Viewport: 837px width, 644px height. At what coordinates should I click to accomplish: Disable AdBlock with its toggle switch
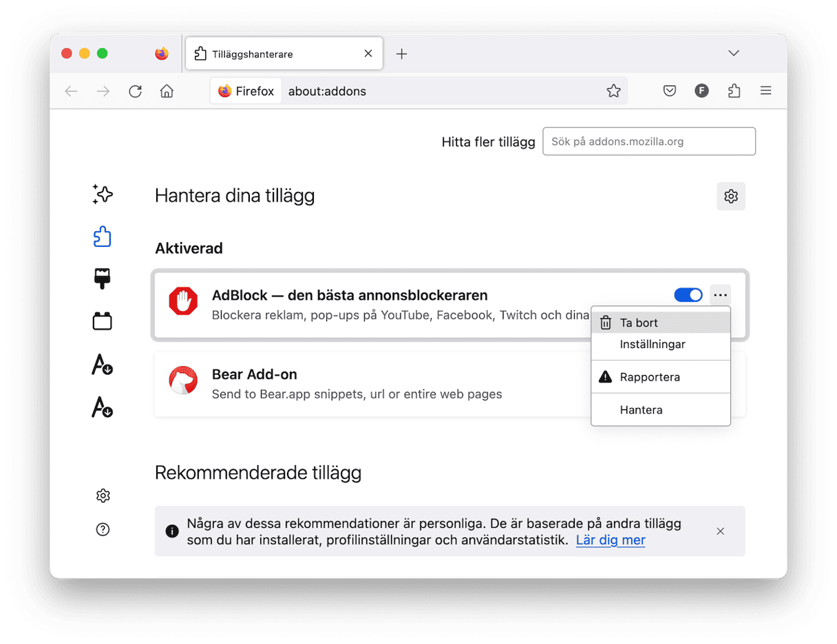[688, 295]
